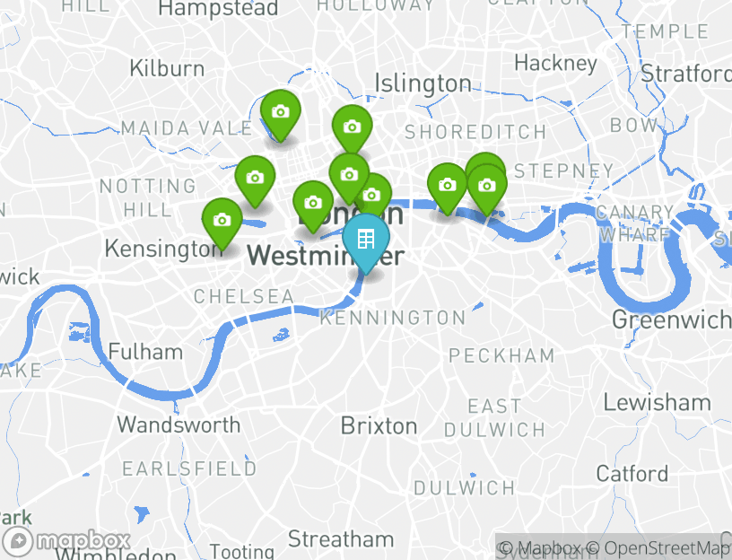Click the Canary Wharf area label

634,223
